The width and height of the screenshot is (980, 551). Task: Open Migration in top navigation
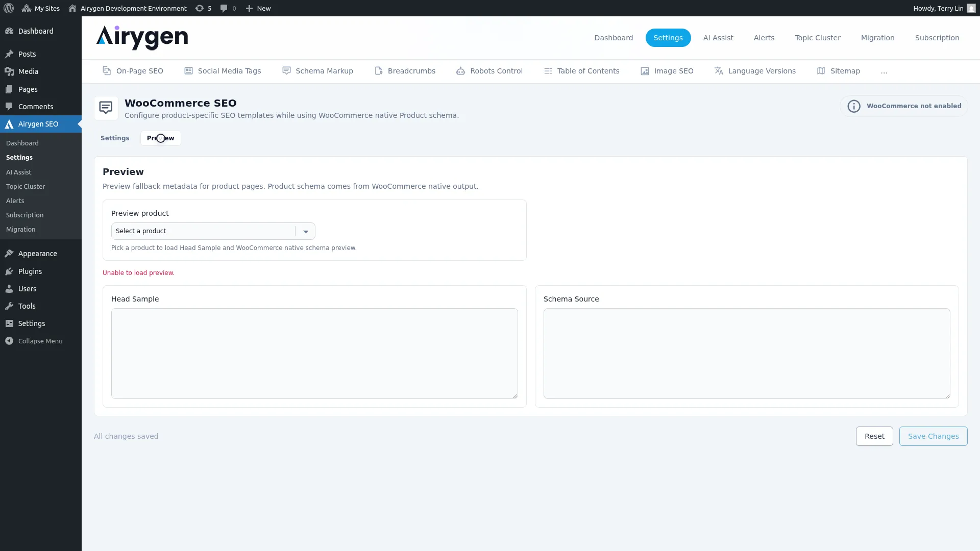click(878, 38)
